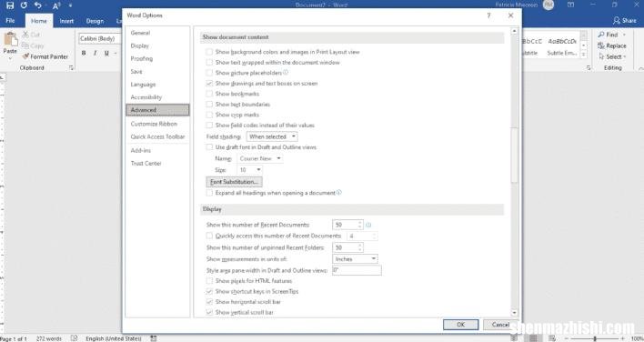Select Proofing in Word Options sidebar
This screenshot has width=644, height=342.
157,59
